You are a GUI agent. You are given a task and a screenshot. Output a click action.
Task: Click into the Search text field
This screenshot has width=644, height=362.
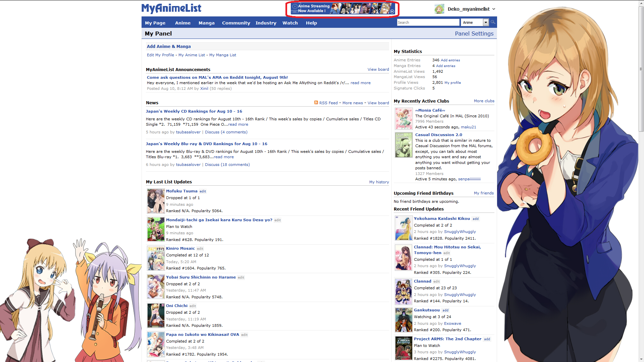428,22
